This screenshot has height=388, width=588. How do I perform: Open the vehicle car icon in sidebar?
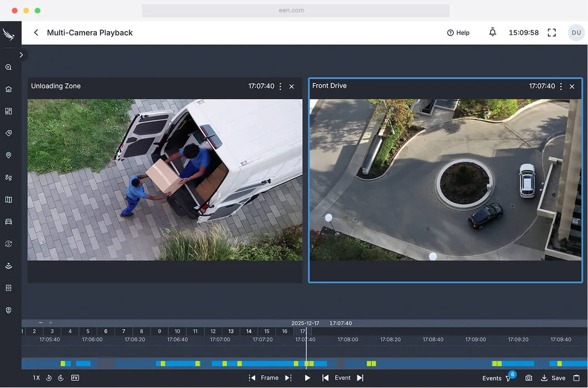pyautogui.click(x=9, y=221)
